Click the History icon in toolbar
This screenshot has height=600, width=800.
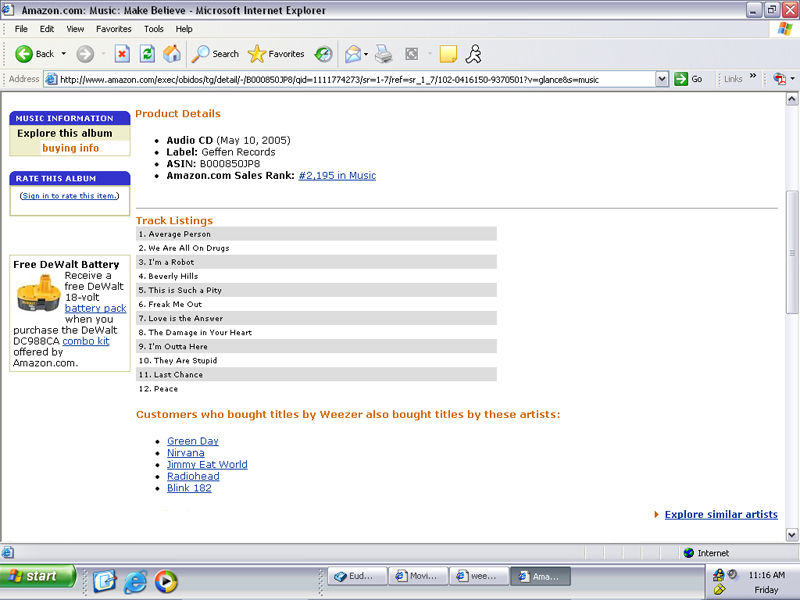323,54
